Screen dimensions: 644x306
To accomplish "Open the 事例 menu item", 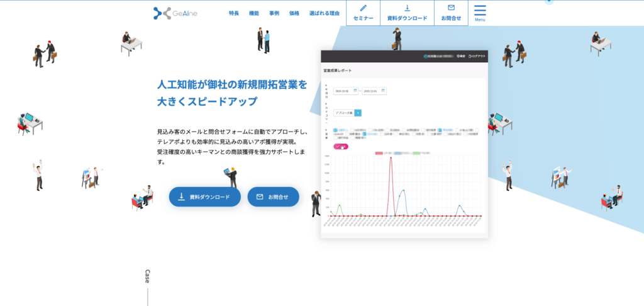I will [274, 13].
